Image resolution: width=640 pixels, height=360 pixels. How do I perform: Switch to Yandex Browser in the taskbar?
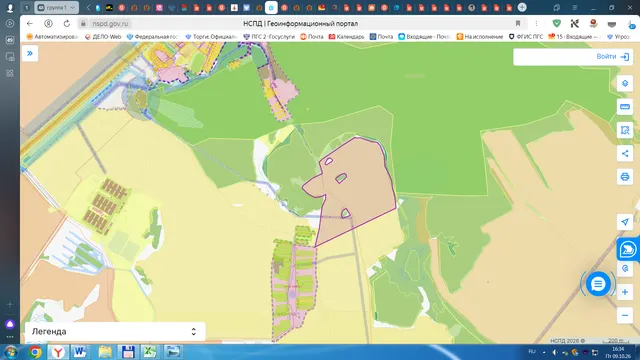click(58, 352)
